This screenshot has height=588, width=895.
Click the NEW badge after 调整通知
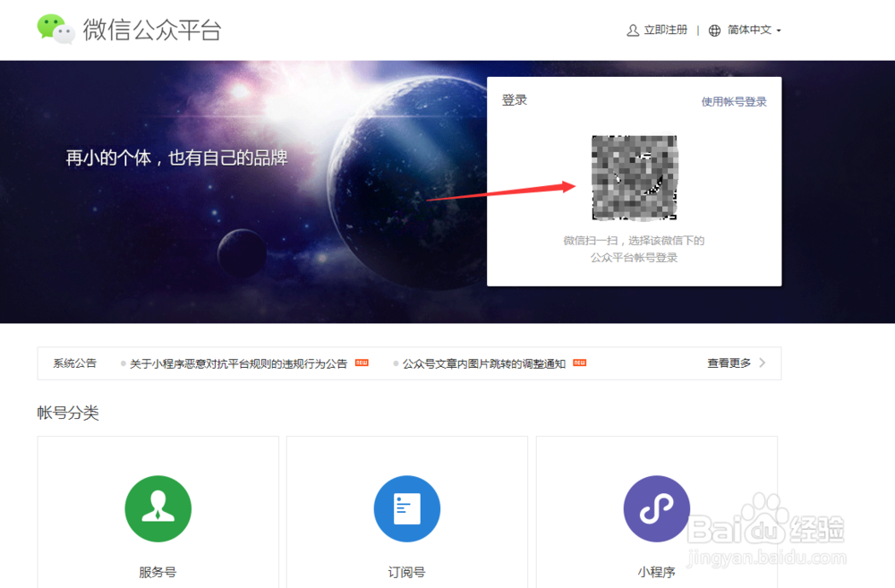pyautogui.click(x=580, y=362)
